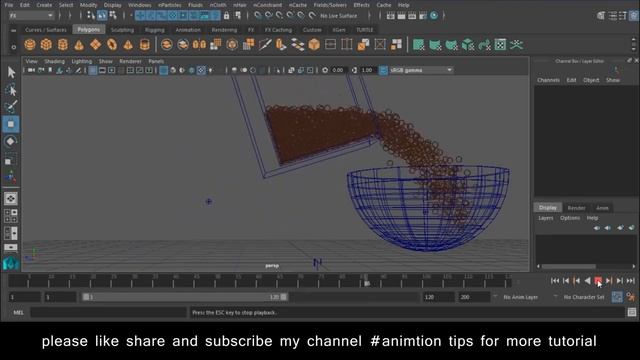Open the FX menu set dropdown
Image resolution: width=640 pixels, height=360 pixels.
pyautogui.click(x=31, y=16)
